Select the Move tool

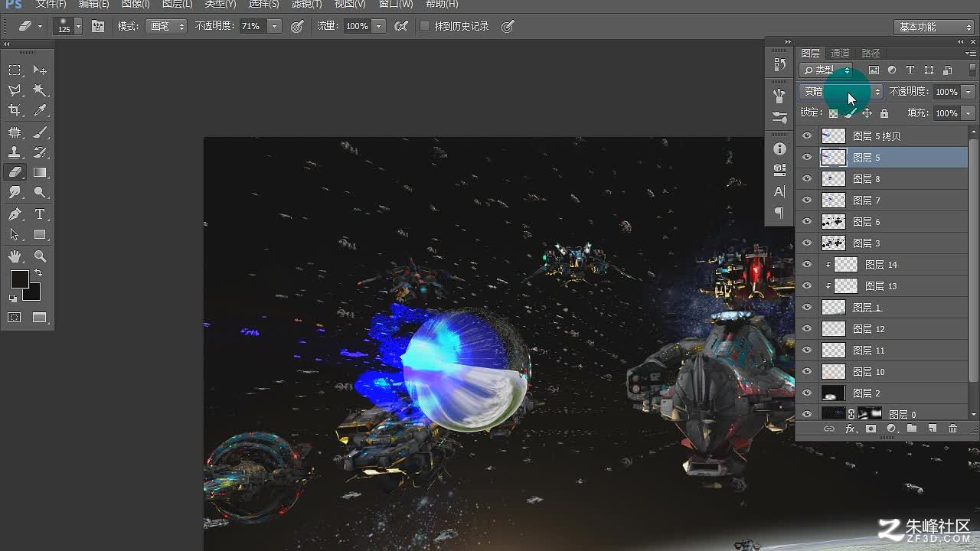click(40, 70)
